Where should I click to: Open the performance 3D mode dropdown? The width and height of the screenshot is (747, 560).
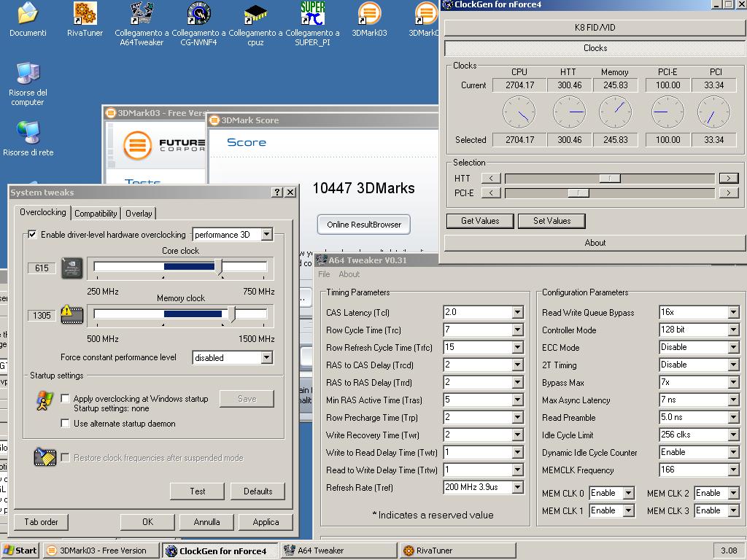(267, 234)
